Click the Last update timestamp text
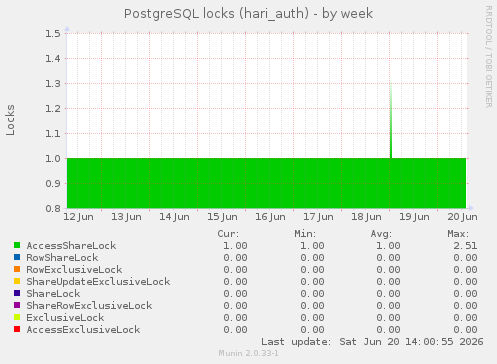The width and height of the screenshot is (497, 364). 372,342
